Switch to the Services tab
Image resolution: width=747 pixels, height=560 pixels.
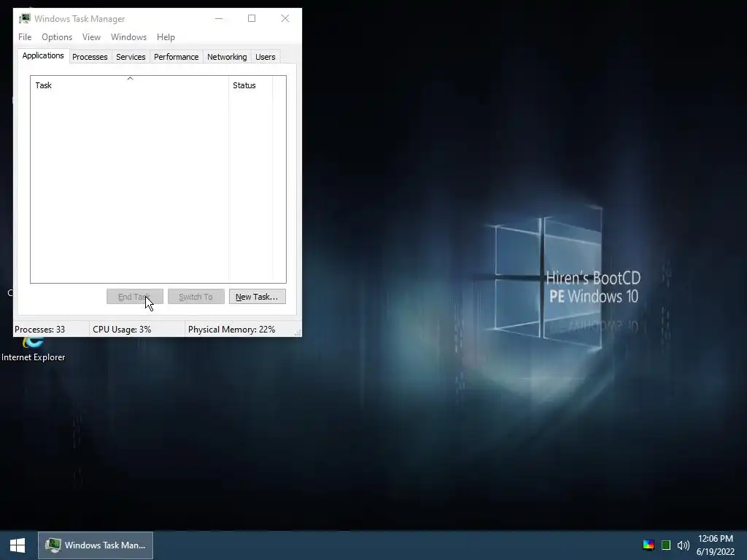pos(131,57)
